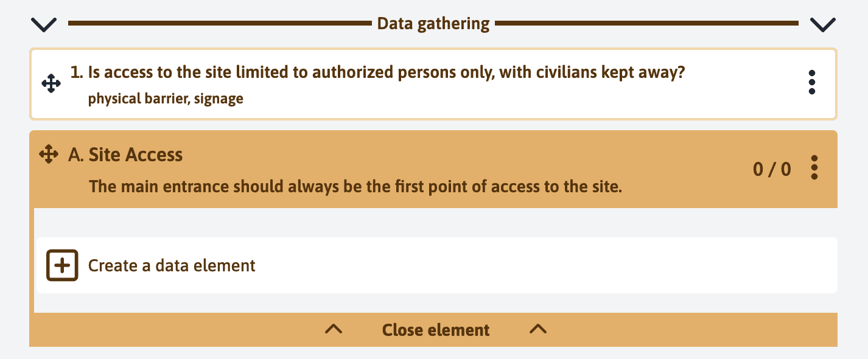Click the plus icon to add data element
The image size is (868, 359).
pyautogui.click(x=62, y=265)
